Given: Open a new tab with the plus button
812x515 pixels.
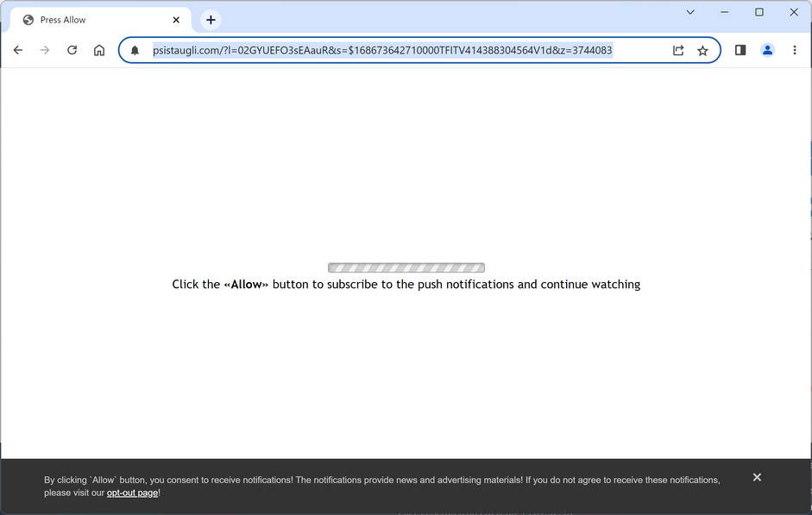Looking at the screenshot, I should tap(210, 19).
